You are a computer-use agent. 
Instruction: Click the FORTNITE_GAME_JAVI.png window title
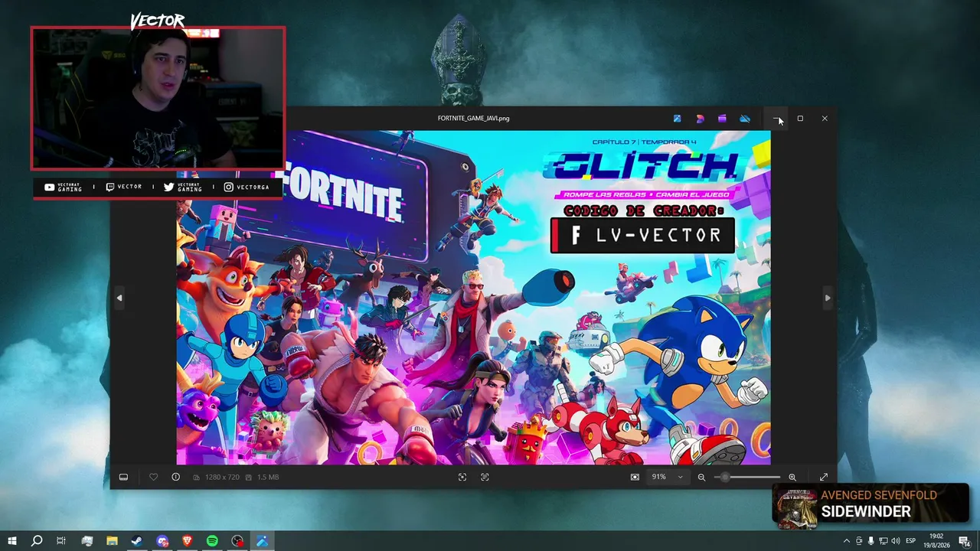[x=473, y=119]
